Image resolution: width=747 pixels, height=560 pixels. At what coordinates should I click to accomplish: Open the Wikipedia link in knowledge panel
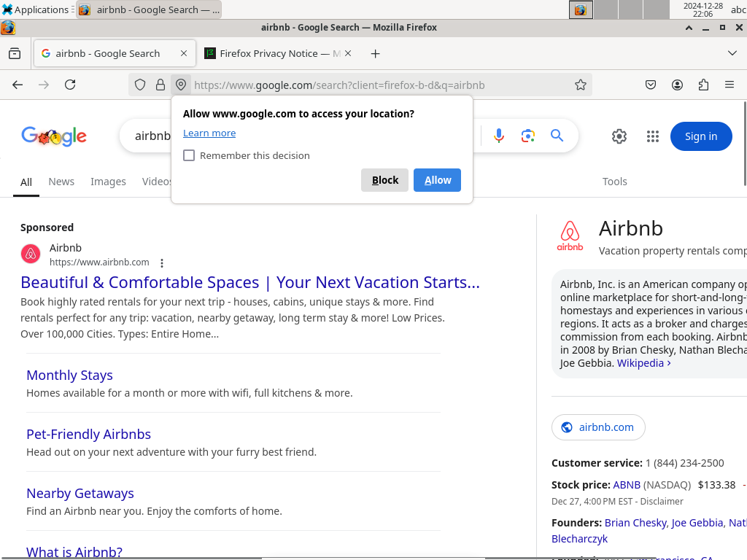643,363
